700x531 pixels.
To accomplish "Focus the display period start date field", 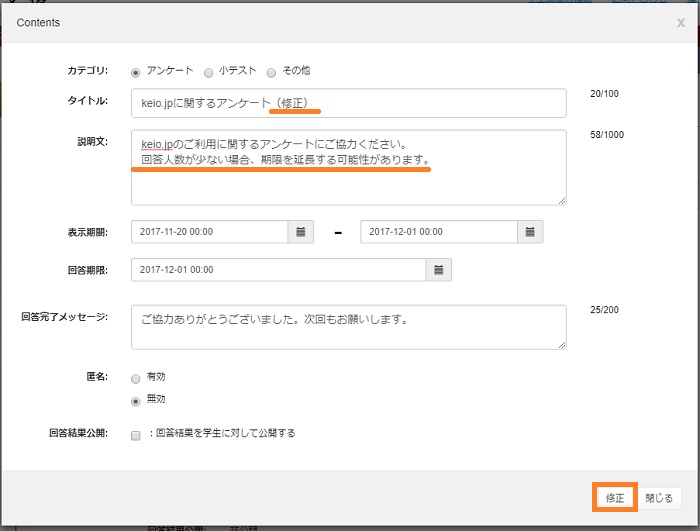I will tap(210, 231).
